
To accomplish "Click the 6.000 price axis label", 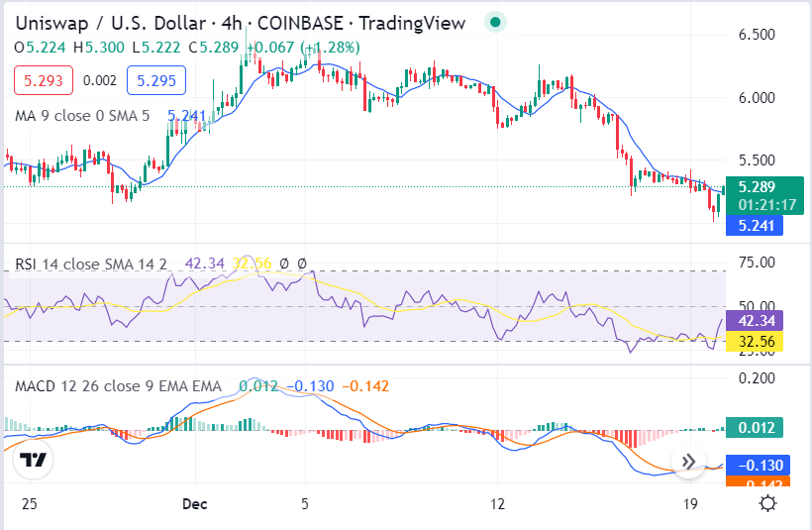I will [757, 97].
